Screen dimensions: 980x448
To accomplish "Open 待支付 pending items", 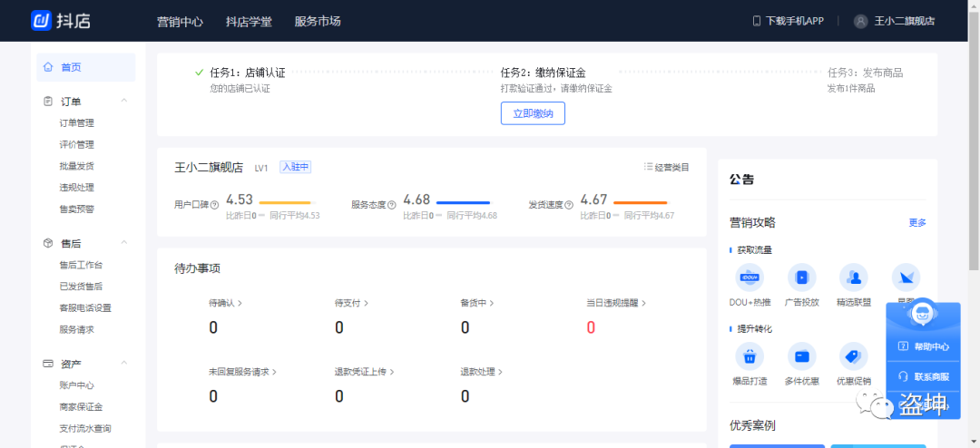I will 351,303.
